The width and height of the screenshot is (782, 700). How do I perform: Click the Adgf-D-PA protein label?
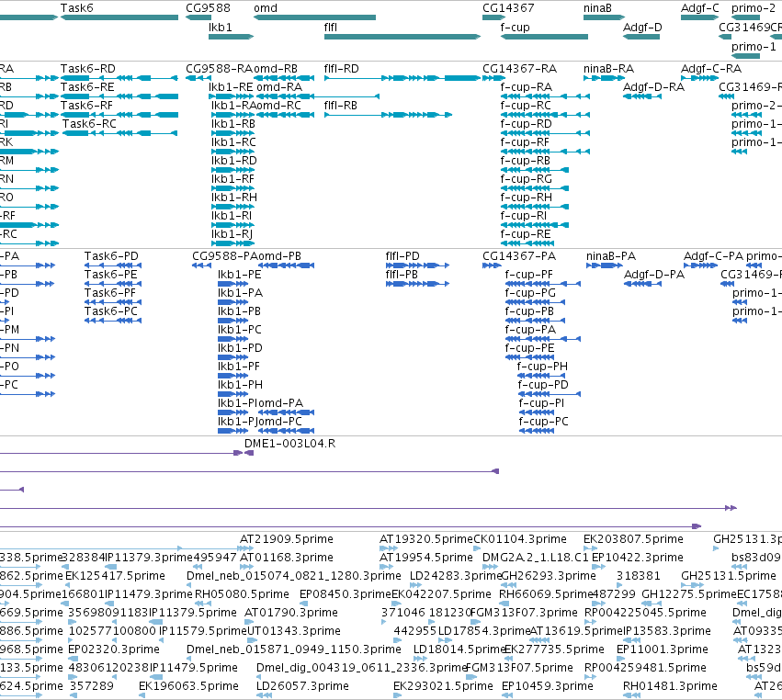tap(654, 275)
